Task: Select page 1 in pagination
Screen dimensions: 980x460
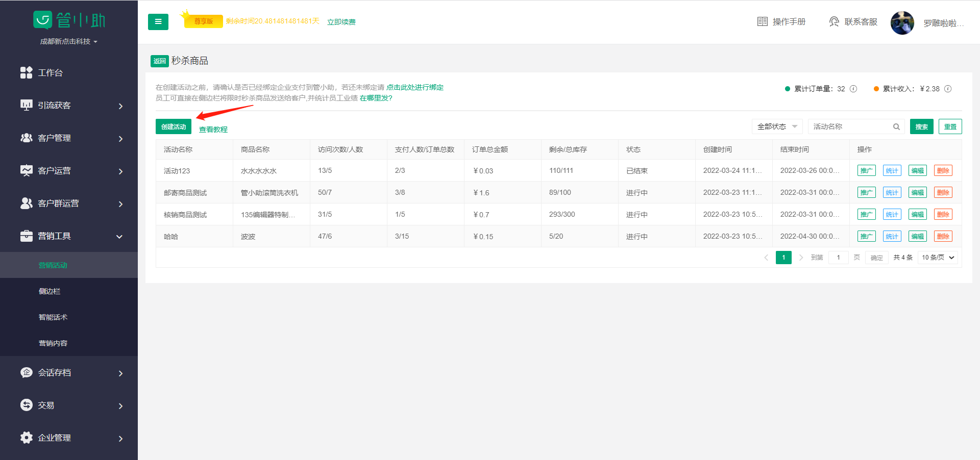Action: 783,258
